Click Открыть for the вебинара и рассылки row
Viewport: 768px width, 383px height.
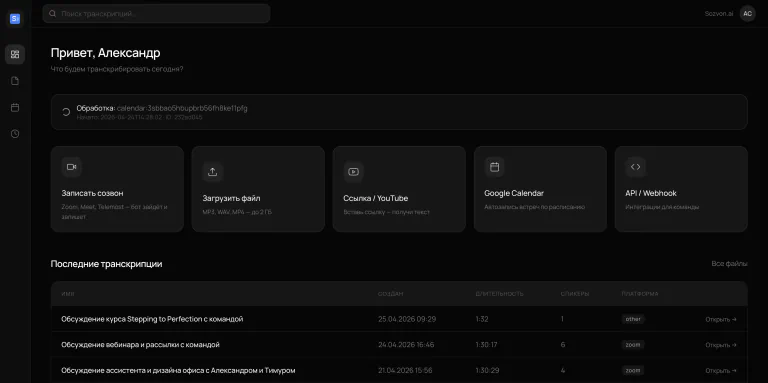tap(721, 345)
